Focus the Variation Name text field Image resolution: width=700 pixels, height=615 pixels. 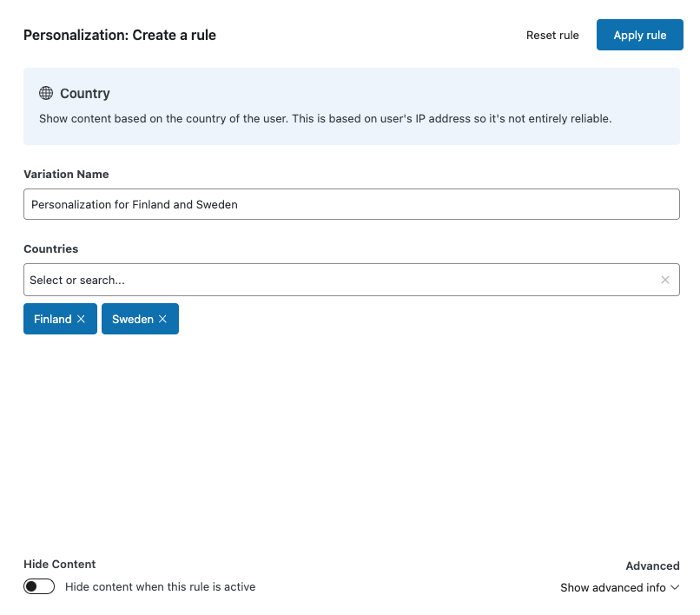coord(351,205)
